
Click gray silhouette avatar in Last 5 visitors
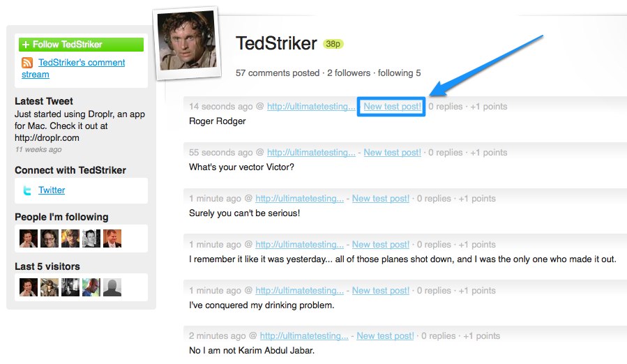(x=112, y=287)
